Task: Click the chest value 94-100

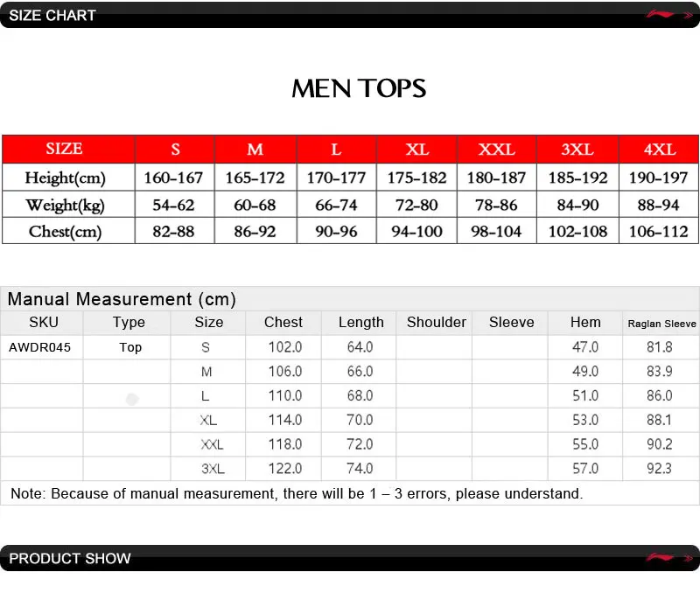Action: (x=416, y=231)
